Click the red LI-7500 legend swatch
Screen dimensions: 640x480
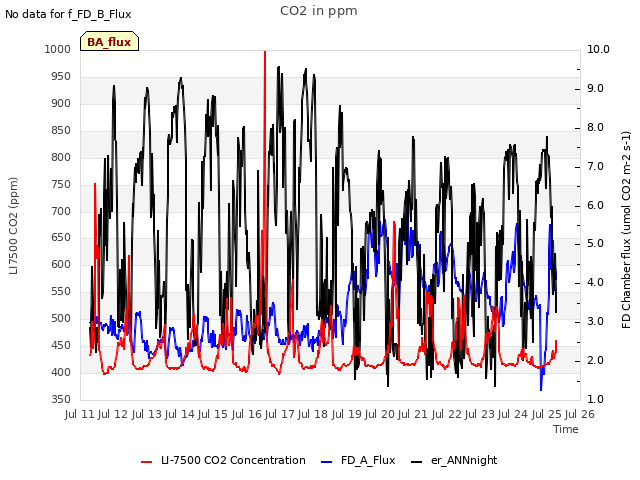click(x=147, y=462)
